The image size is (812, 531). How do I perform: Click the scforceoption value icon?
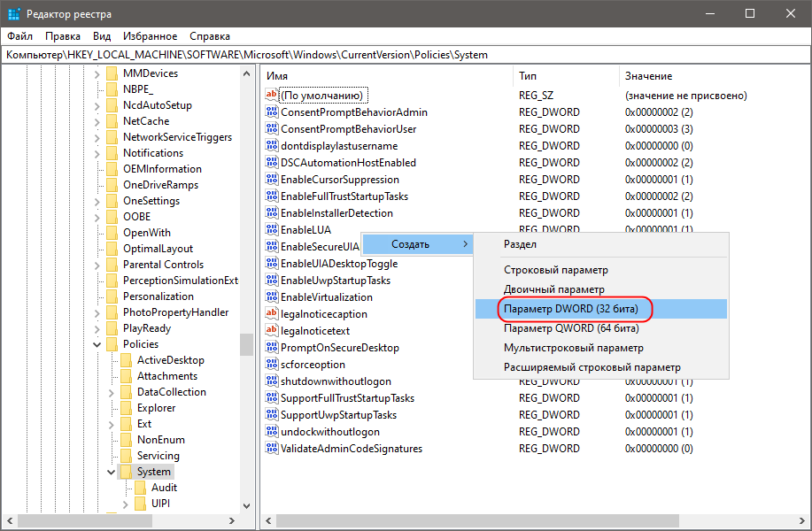click(271, 365)
